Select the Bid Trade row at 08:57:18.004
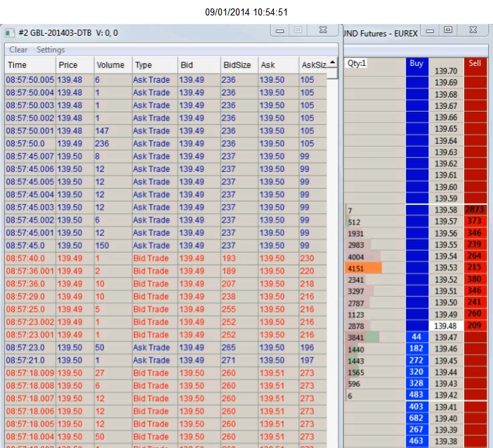Image resolution: width=493 pixels, height=448 pixels. pyautogui.click(x=166, y=437)
